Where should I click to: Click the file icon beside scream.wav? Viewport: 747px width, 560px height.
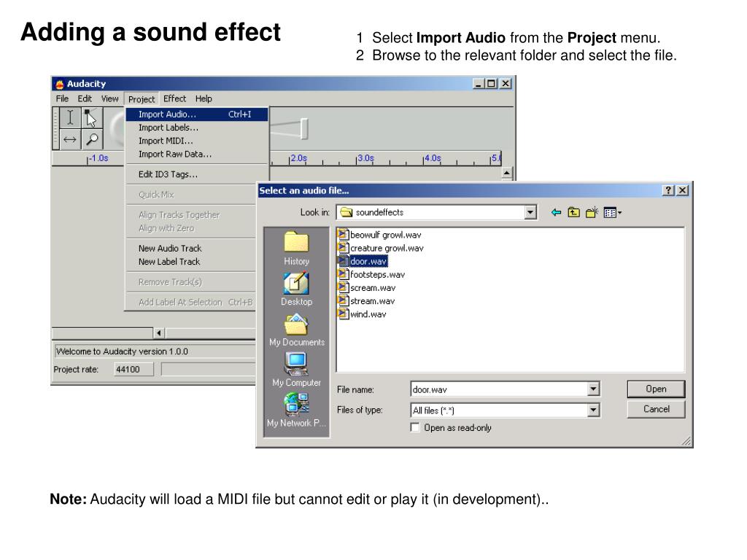pos(343,287)
